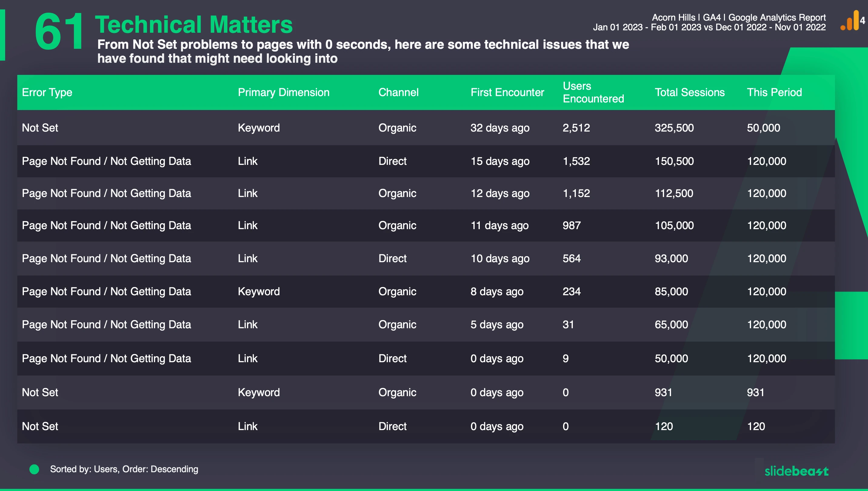Select the 32 days ago cell
This screenshot has height=491, width=868.
pos(500,128)
